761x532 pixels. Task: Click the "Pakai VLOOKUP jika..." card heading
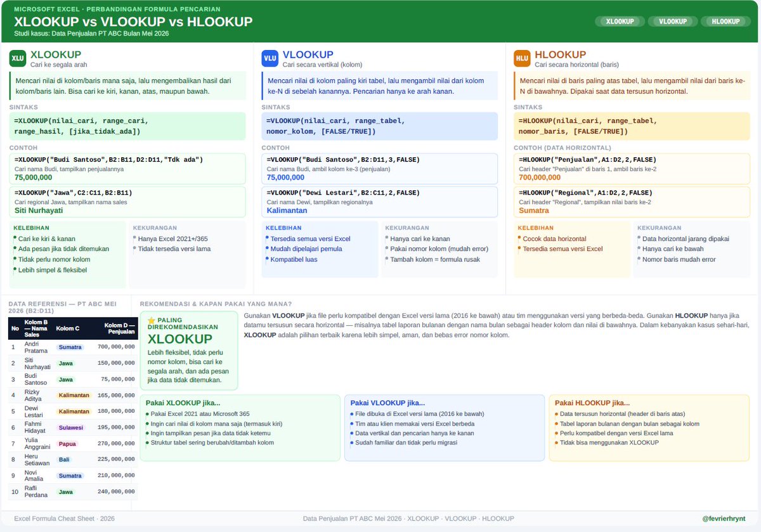[x=387, y=403]
